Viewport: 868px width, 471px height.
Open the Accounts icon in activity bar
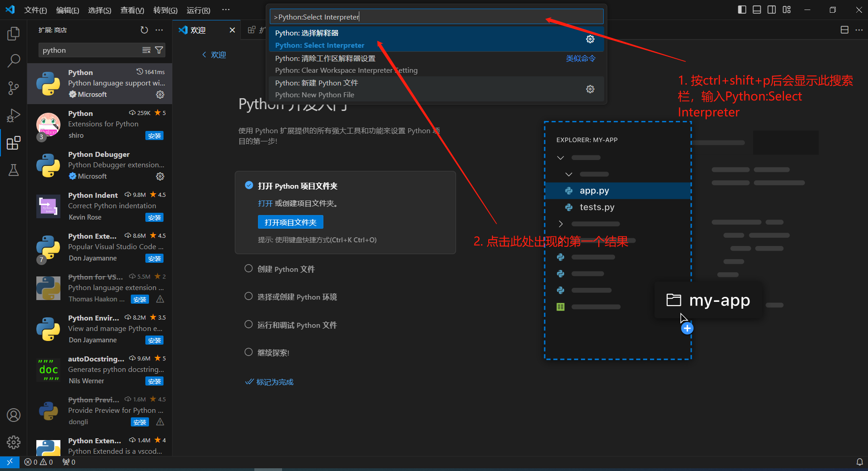click(14, 415)
